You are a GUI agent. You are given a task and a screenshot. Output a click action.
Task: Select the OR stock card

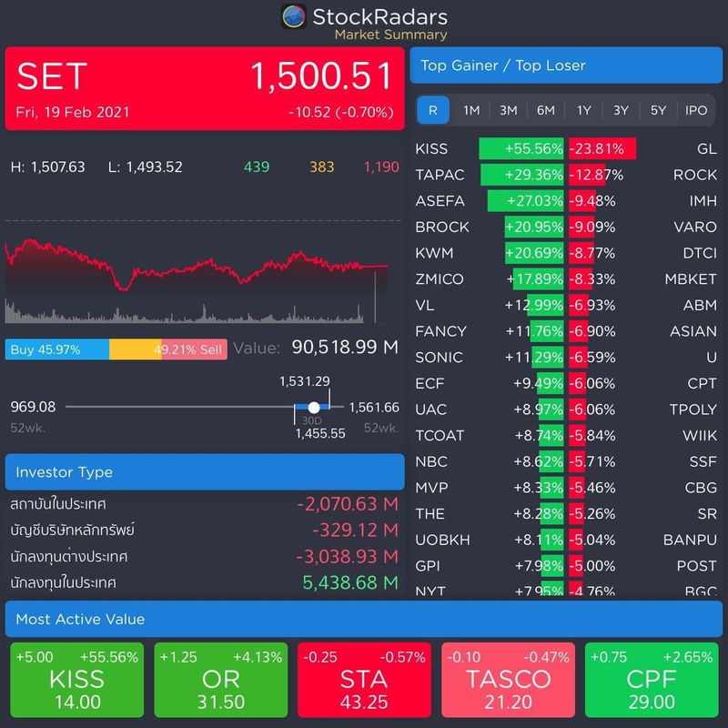pyautogui.click(x=223, y=680)
